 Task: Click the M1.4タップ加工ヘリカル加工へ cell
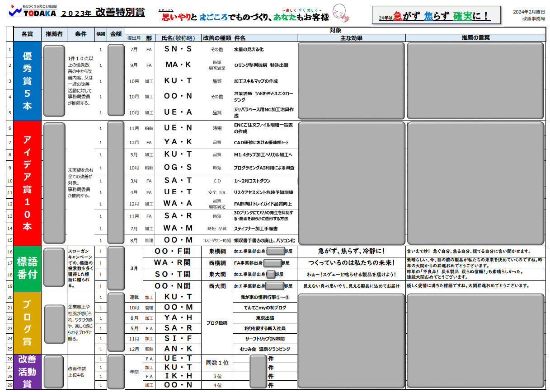[x=263, y=154]
